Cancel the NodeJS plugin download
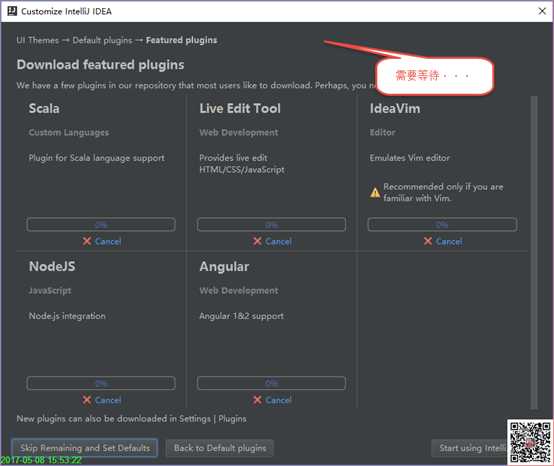Screen dimensions: 554x466 [108, 400]
